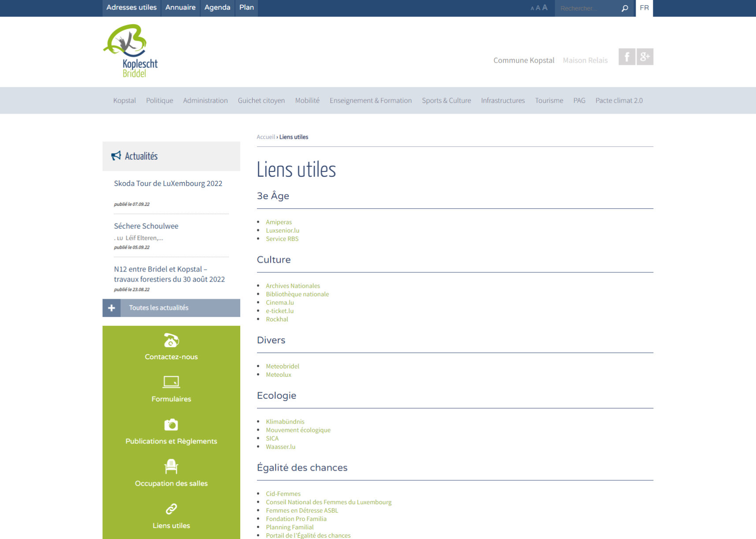Open the Google Plus social icon
The image size is (756, 539).
coord(644,57)
